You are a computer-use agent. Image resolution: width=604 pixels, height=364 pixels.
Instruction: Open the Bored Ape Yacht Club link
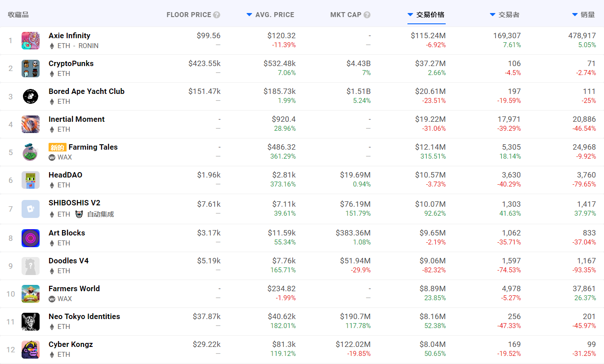pos(86,91)
